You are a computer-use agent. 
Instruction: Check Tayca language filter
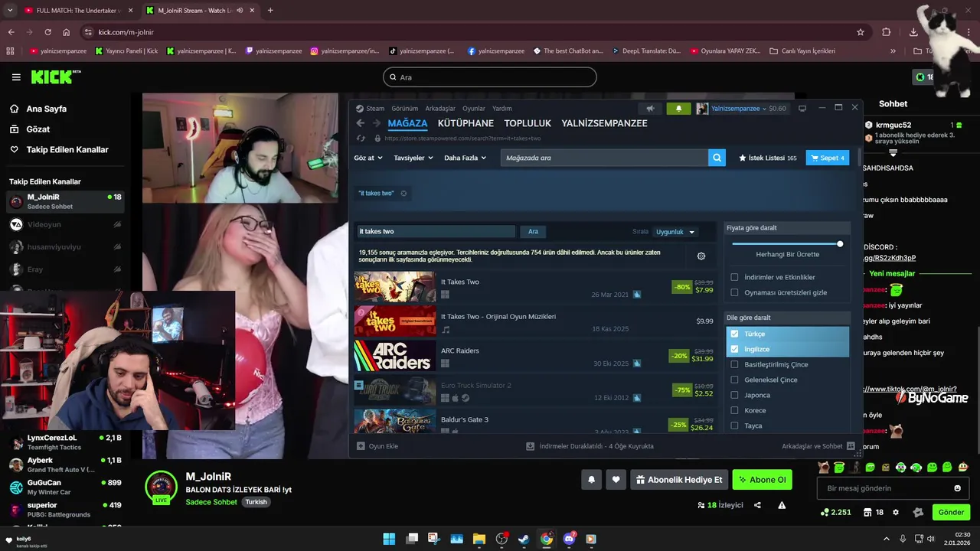[x=734, y=425]
